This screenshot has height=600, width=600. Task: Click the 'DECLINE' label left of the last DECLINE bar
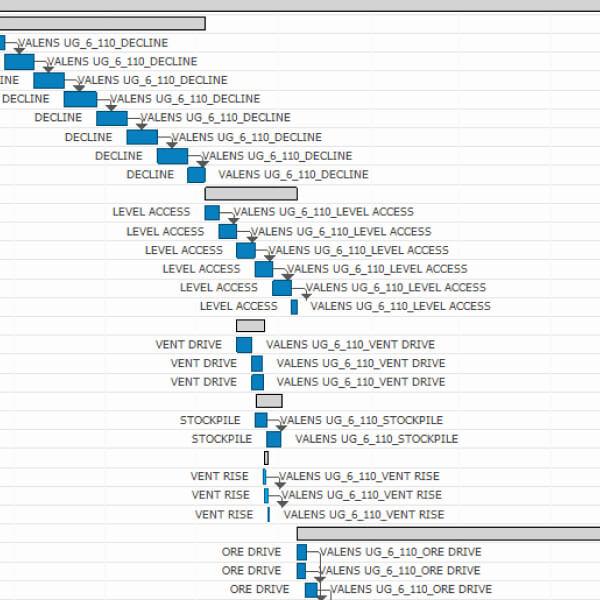(150, 174)
